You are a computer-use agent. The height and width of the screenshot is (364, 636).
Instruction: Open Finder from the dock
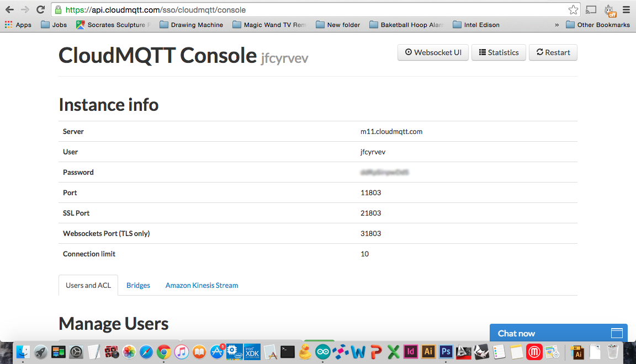pos(23,351)
